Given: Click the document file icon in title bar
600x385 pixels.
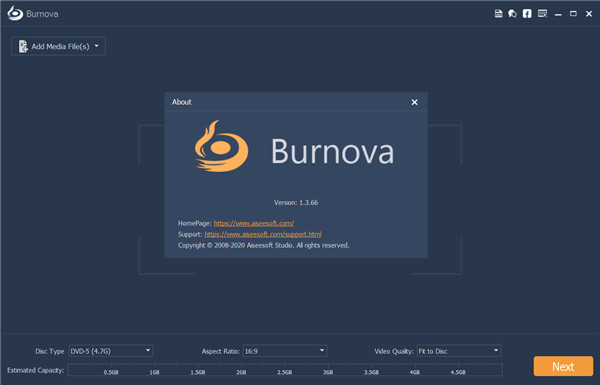Looking at the screenshot, I should (x=498, y=14).
